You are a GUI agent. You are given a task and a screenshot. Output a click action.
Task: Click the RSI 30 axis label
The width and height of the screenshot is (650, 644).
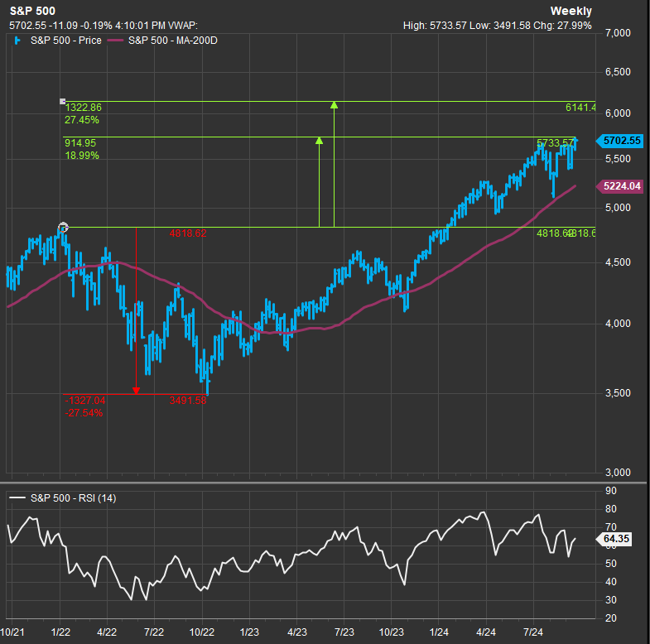click(610, 600)
